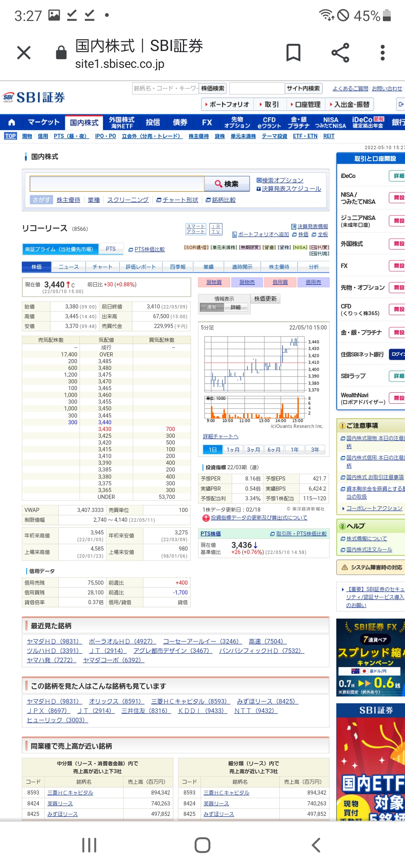Image resolution: width=405 pixels, height=868 pixels.
Task: Switch to 四季報 tab
Action: (178, 267)
